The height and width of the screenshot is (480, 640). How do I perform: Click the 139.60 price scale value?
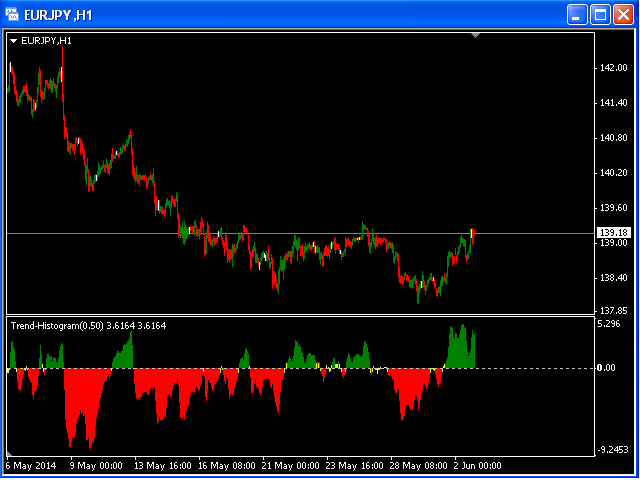coord(613,208)
